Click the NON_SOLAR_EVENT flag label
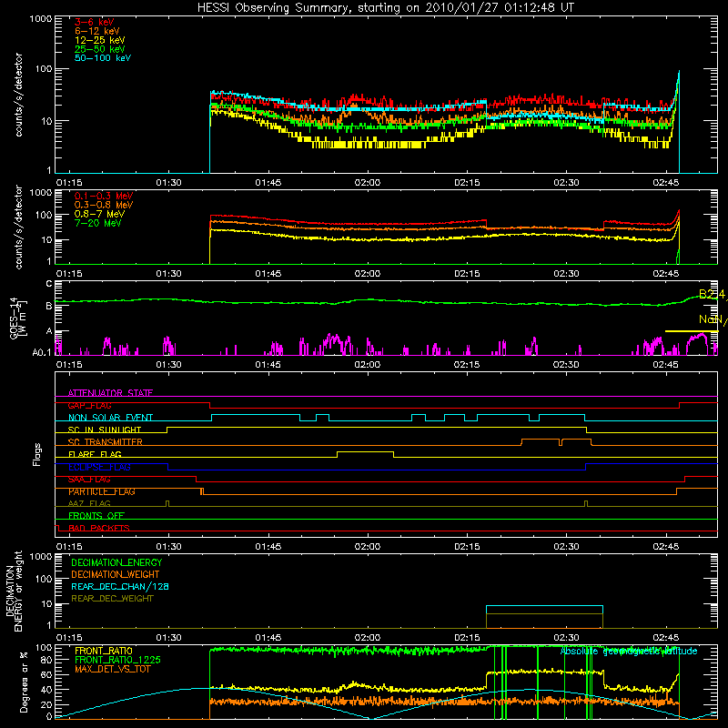This screenshot has height=728, width=728. click(110, 418)
